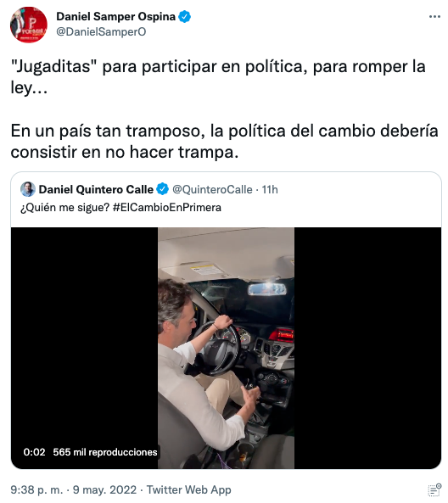Open Daniel Quintero Calle's quoted name
Viewport: 448px width, 503px height.
(x=96, y=190)
